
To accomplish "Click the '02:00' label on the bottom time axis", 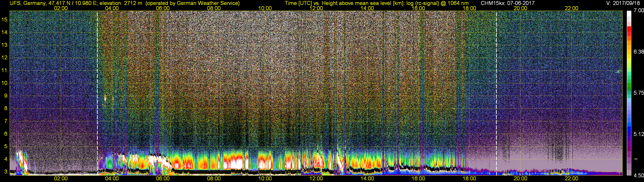I will [x=61, y=179].
